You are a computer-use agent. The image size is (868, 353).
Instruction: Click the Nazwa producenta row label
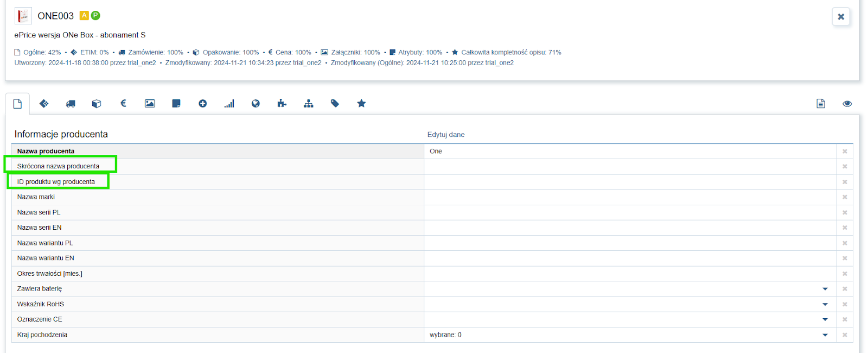coord(46,152)
